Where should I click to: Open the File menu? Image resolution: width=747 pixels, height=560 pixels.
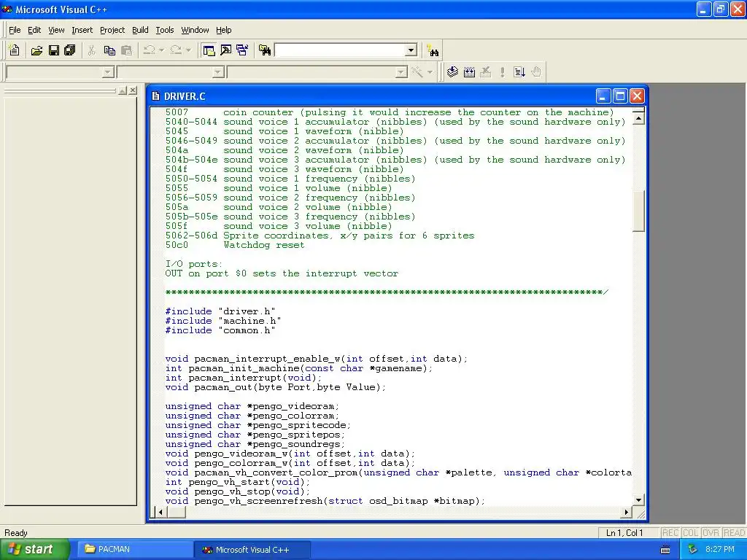[x=15, y=30]
